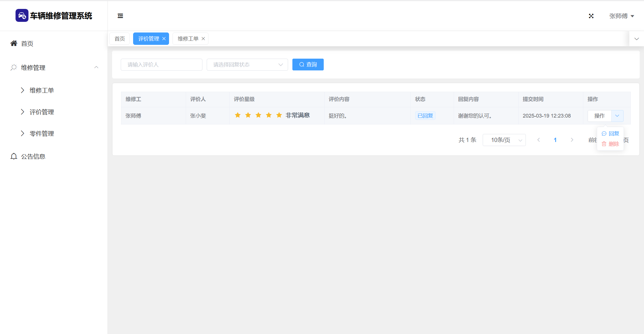Close the 评价管理 tab
Screen dimensions: 644x334
click(x=164, y=39)
